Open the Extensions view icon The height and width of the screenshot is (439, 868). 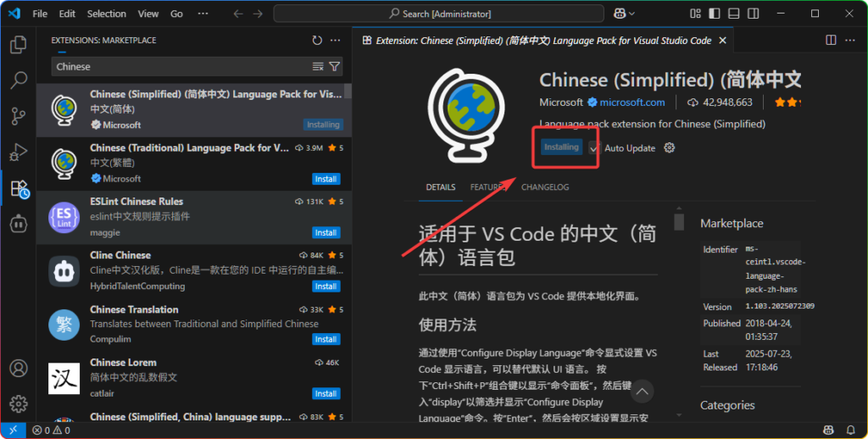19,189
